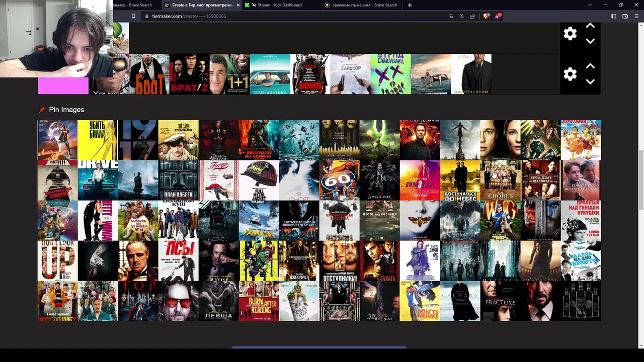Open a new browser tab
644x362 pixels.
coord(410,5)
